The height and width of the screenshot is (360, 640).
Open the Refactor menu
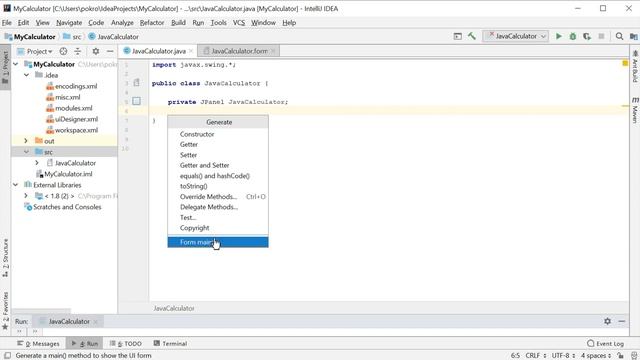(x=151, y=23)
